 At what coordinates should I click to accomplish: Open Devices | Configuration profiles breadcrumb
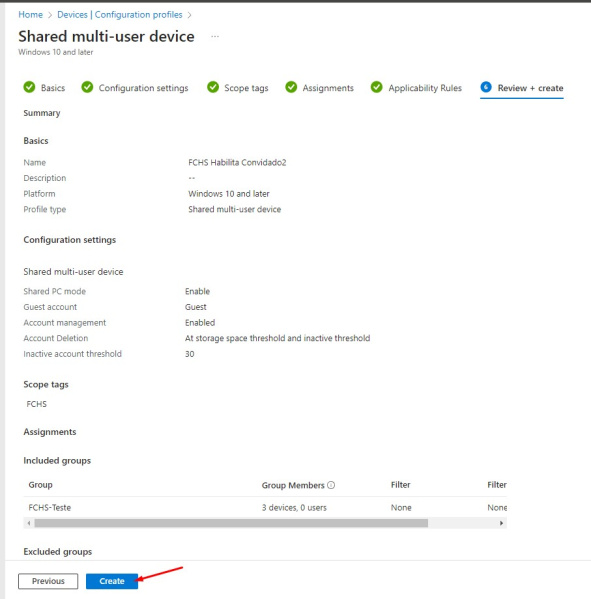(x=120, y=15)
